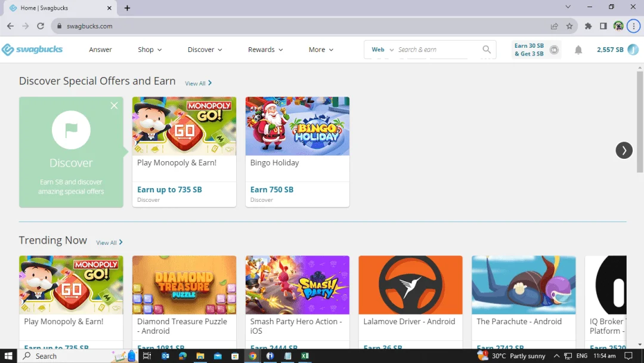This screenshot has width=644, height=363.
Task: Open the 2,557 SB balance
Action: pos(610,50)
